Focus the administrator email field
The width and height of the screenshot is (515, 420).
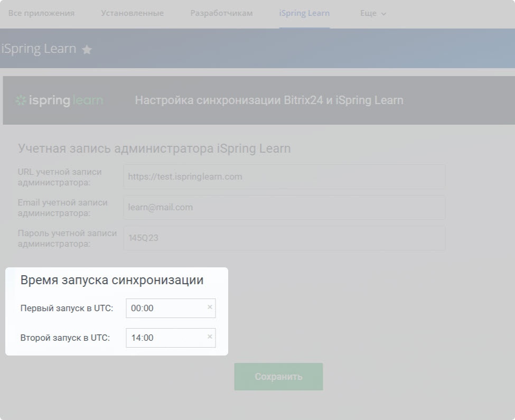click(284, 207)
